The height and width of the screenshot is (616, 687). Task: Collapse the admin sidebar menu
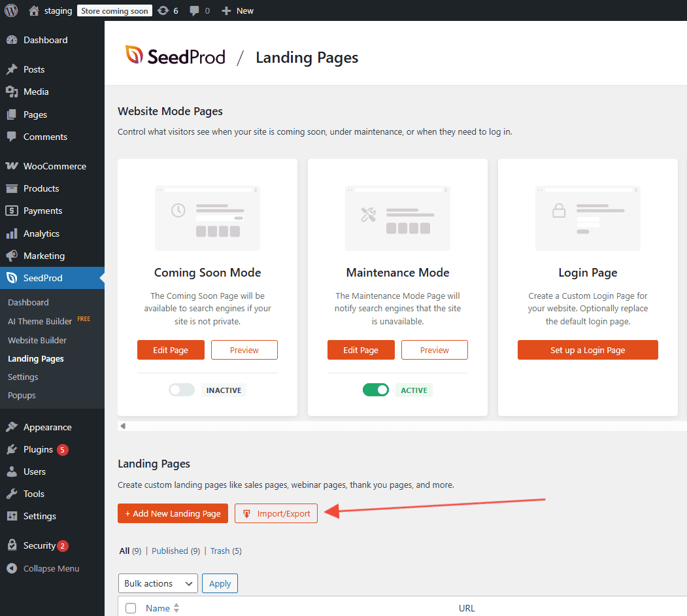point(51,568)
